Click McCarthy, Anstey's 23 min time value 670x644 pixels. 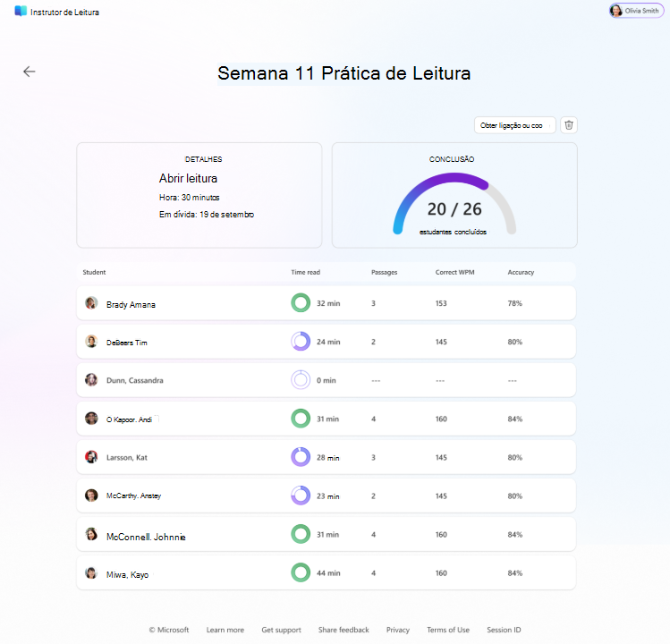tap(327, 496)
